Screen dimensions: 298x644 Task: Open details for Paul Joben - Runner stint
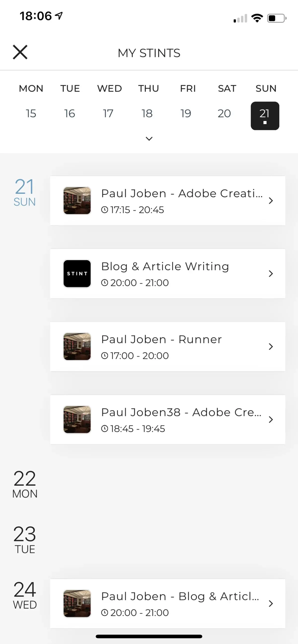click(168, 346)
